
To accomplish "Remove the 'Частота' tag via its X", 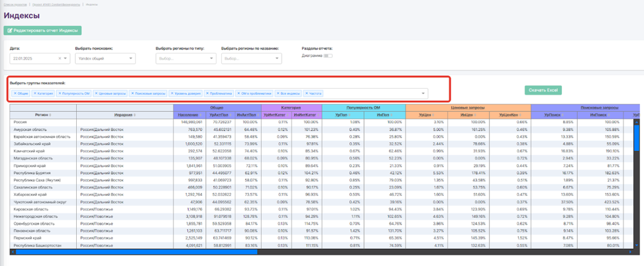I will coord(307,93).
